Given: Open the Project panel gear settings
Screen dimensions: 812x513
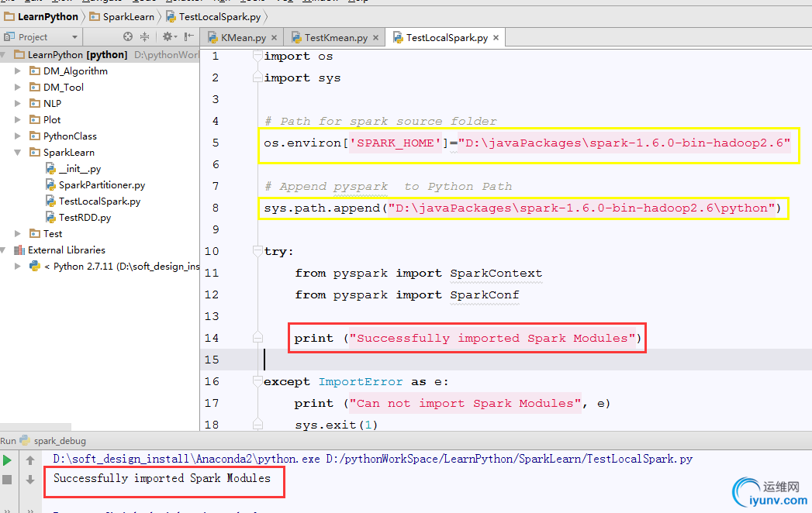Looking at the screenshot, I should tap(169, 36).
